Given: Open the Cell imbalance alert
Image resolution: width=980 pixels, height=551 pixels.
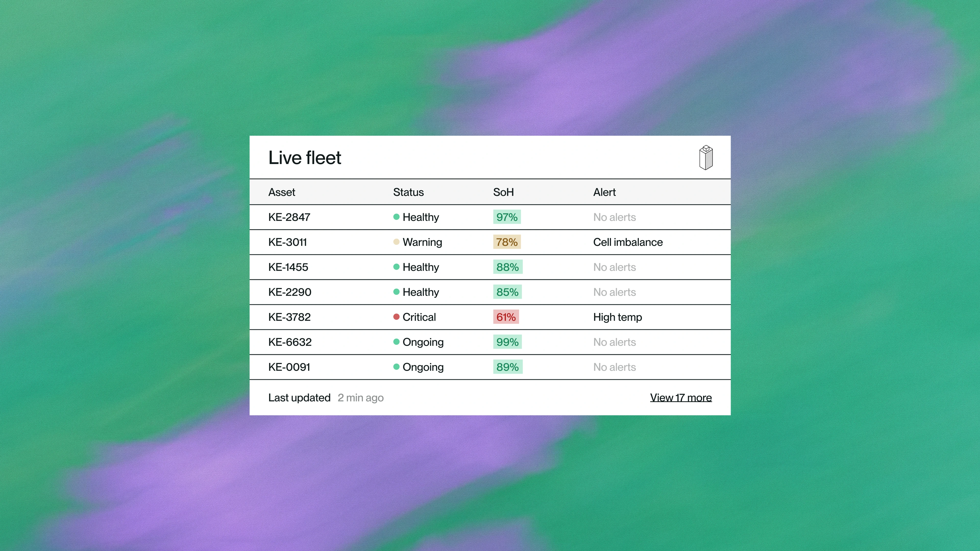Looking at the screenshot, I should coord(628,242).
